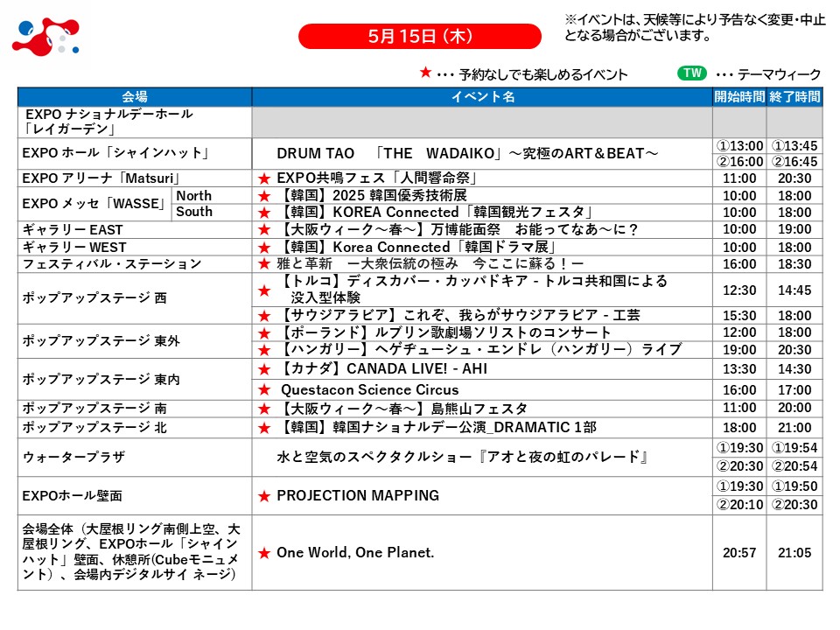Image resolution: width=840 pixels, height=630 pixels.
Task: Click the イベント名 column header
Action: point(482,97)
